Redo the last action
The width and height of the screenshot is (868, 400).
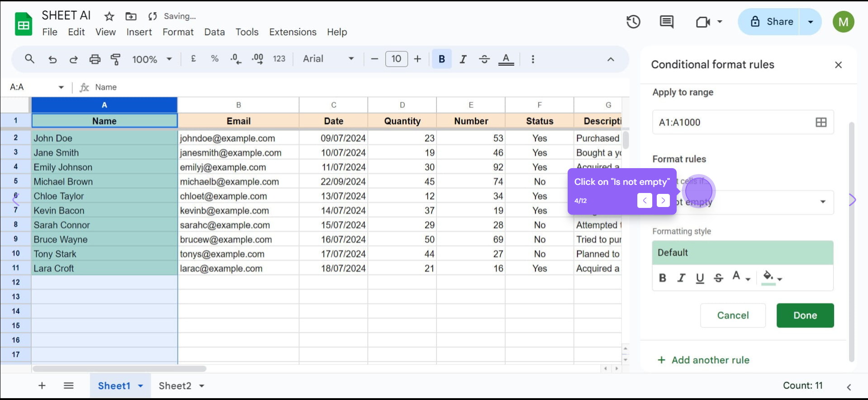73,59
